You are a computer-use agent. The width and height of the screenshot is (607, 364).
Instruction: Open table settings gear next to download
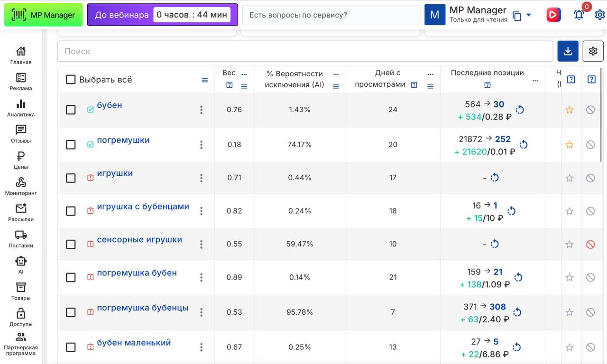(593, 51)
